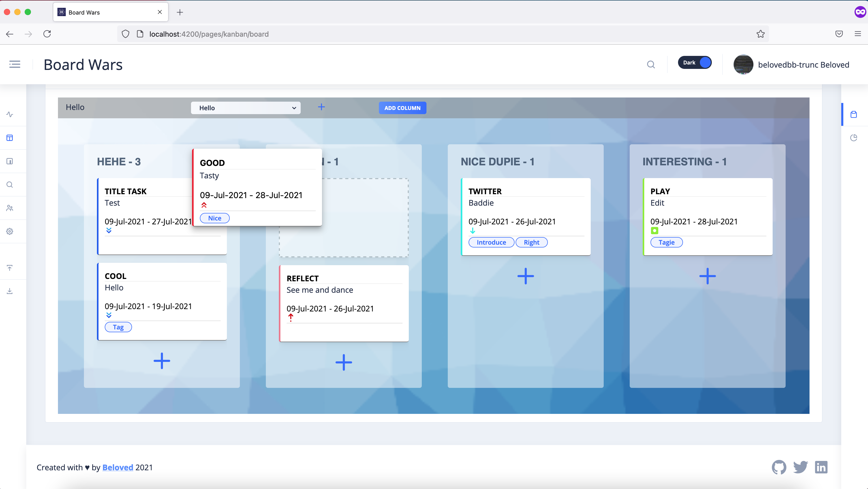Image resolution: width=868 pixels, height=489 pixels.
Task: Click the red double-up priority icon on GOOD
Action: tap(204, 205)
